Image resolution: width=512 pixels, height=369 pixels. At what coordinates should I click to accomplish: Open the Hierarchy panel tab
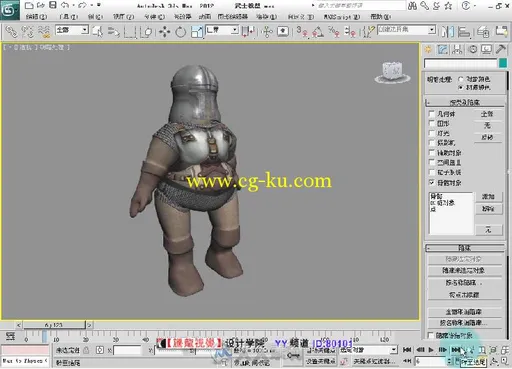click(x=457, y=50)
